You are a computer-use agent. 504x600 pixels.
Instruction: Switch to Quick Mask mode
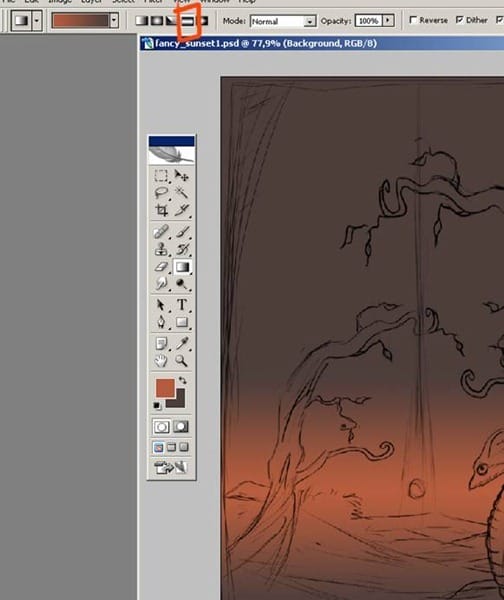(181, 427)
